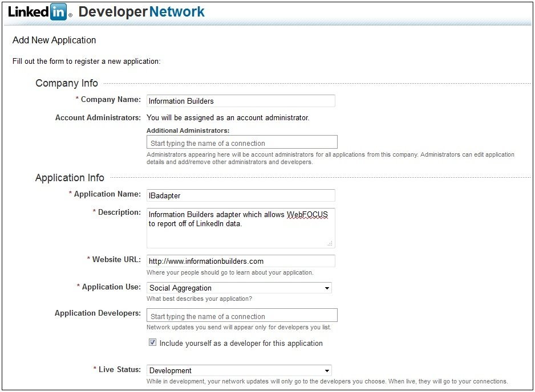Focus the Application Name field containing IBadapter

(241, 195)
